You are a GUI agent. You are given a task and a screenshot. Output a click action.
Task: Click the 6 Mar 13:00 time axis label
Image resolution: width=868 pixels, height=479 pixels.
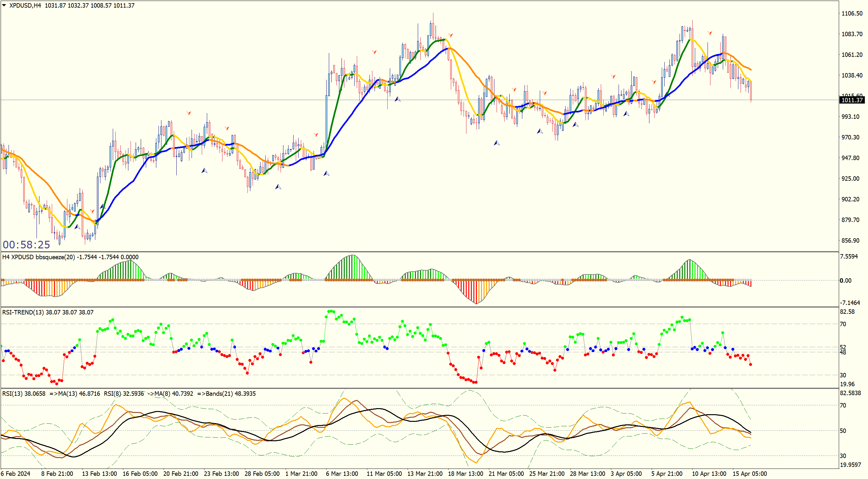pyautogui.click(x=342, y=473)
